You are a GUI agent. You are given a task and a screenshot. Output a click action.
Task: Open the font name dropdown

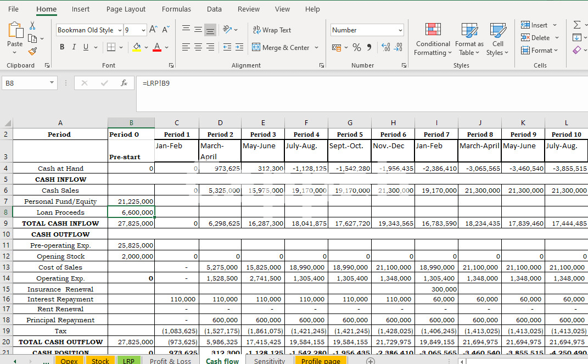coord(120,30)
